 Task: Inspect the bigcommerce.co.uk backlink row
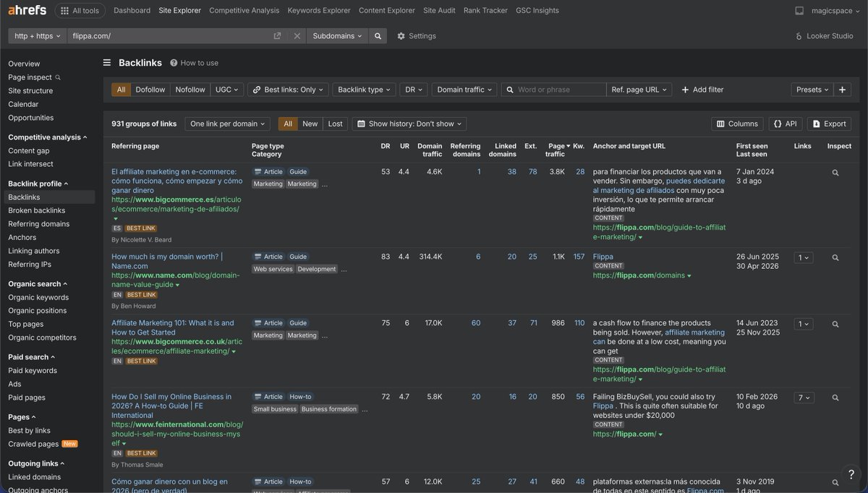pyautogui.click(x=835, y=324)
